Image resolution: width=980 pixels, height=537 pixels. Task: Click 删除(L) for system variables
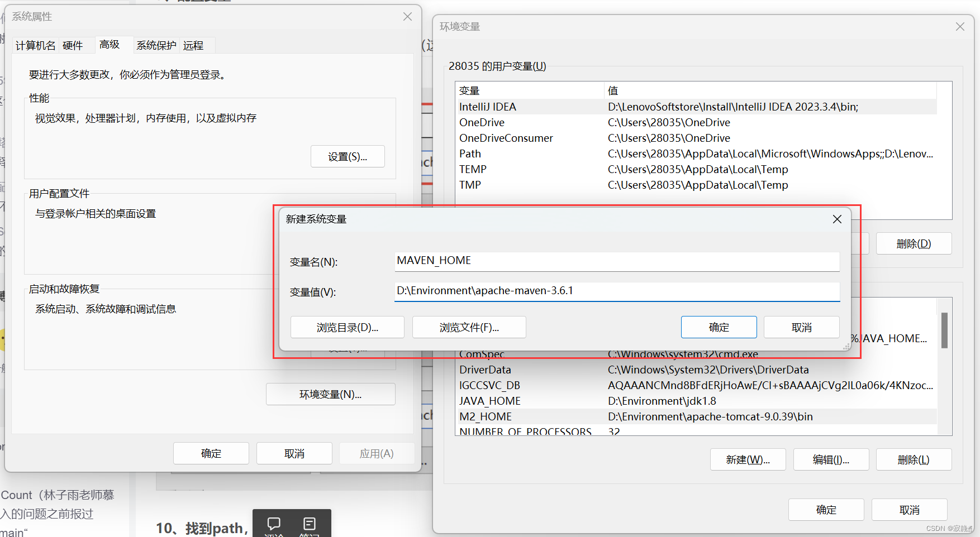pos(914,460)
